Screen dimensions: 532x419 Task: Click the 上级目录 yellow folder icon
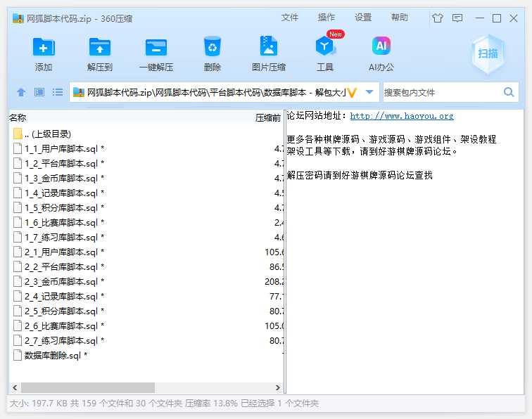(x=18, y=134)
